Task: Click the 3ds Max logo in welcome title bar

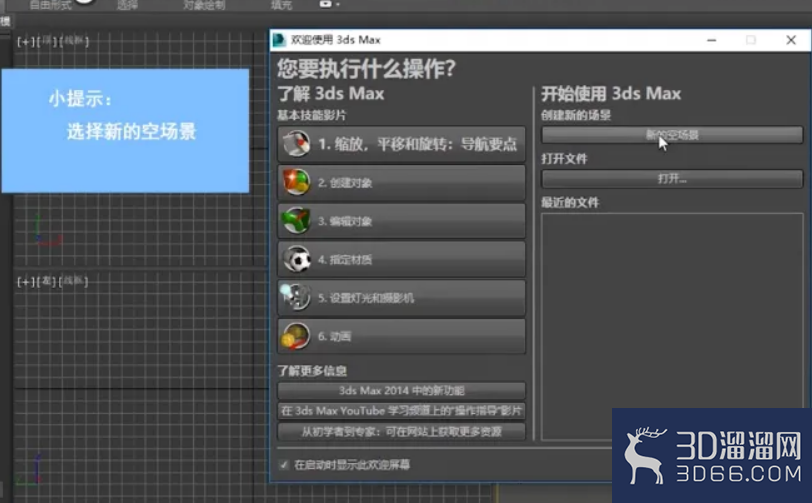Action: (x=279, y=40)
